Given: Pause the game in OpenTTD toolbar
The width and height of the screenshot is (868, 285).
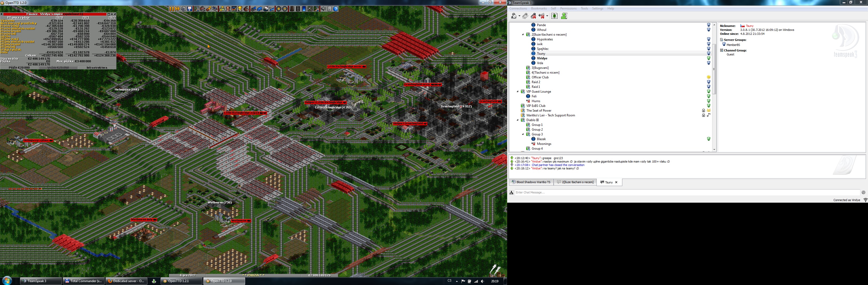Looking at the screenshot, I should (171, 9).
